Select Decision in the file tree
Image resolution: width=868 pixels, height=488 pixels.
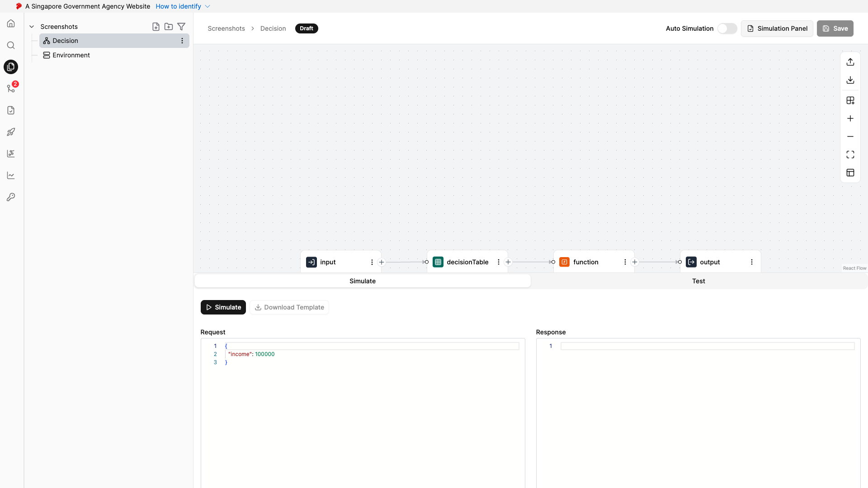click(114, 41)
